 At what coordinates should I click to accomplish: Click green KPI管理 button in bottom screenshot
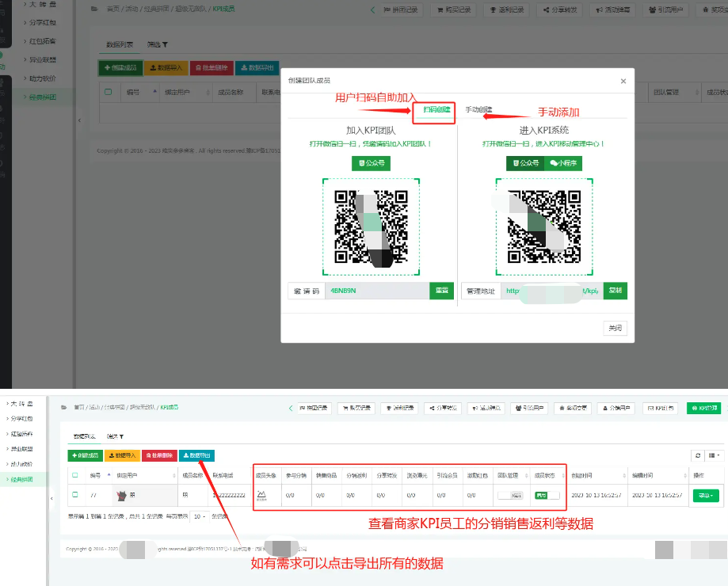point(704,409)
